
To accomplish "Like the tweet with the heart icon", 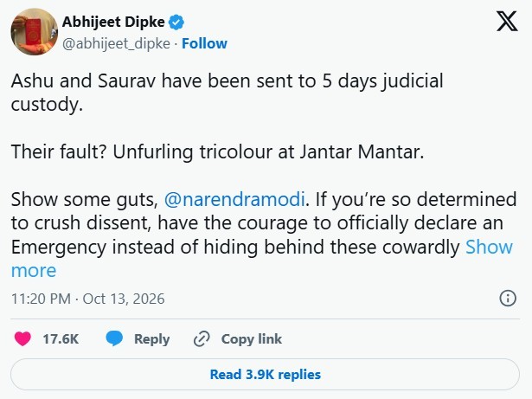I will coord(22,338).
